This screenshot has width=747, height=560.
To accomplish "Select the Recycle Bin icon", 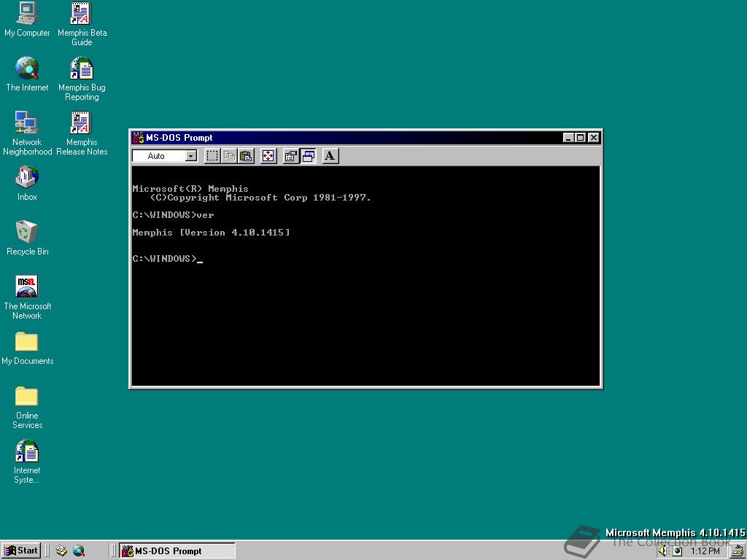I will tap(27, 238).
